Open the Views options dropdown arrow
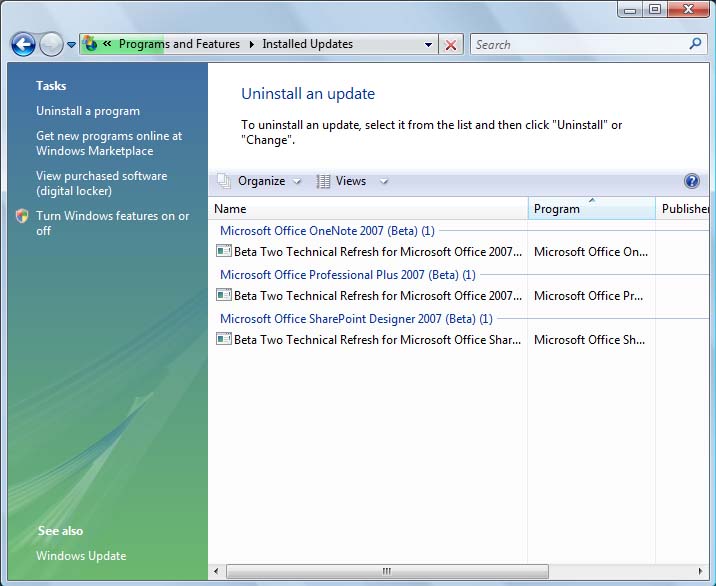This screenshot has width=716, height=586. coord(383,182)
